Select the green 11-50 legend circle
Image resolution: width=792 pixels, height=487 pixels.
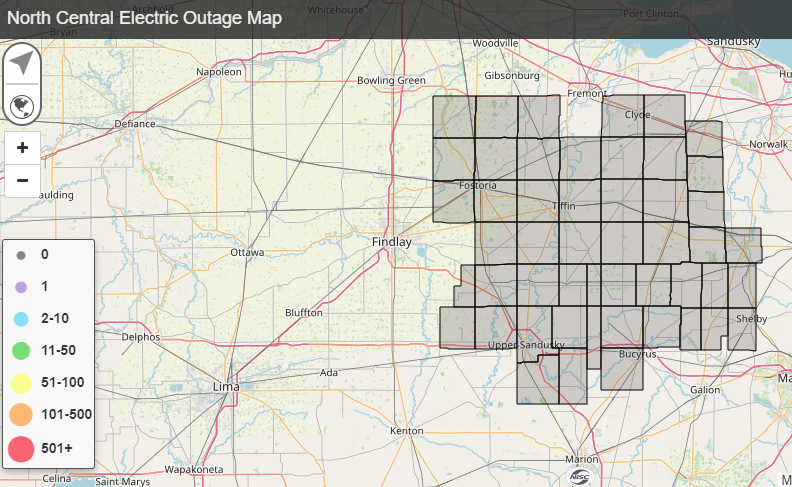click(x=21, y=351)
